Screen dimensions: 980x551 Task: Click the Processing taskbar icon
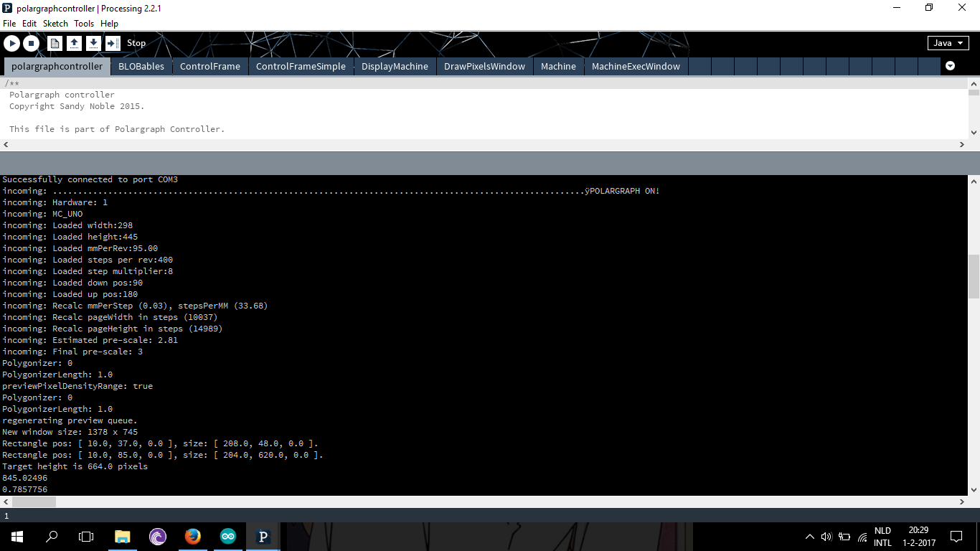(263, 537)
